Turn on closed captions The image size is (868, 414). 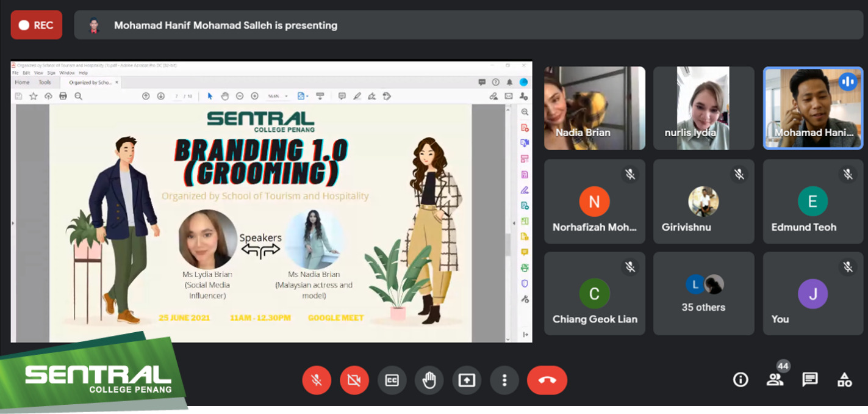[x=392, y=380]
